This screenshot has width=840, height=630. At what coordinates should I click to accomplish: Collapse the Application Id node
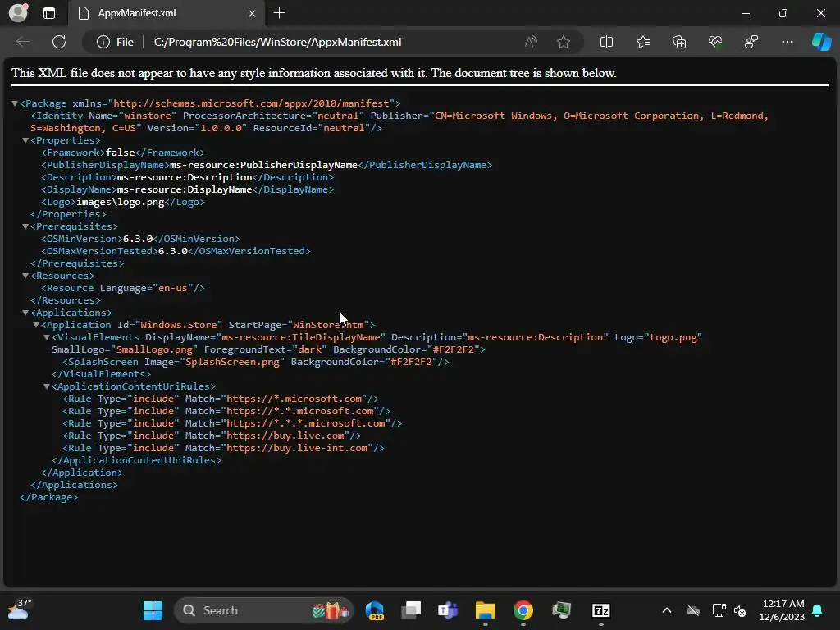[36, 325]
